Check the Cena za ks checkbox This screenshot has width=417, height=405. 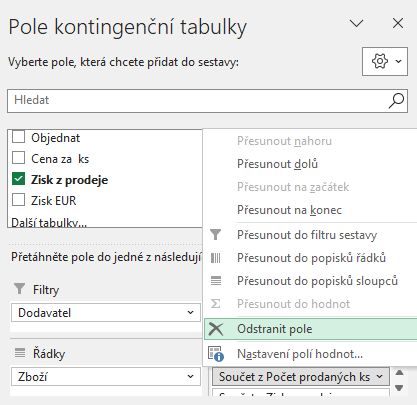(x=18, y=158)
